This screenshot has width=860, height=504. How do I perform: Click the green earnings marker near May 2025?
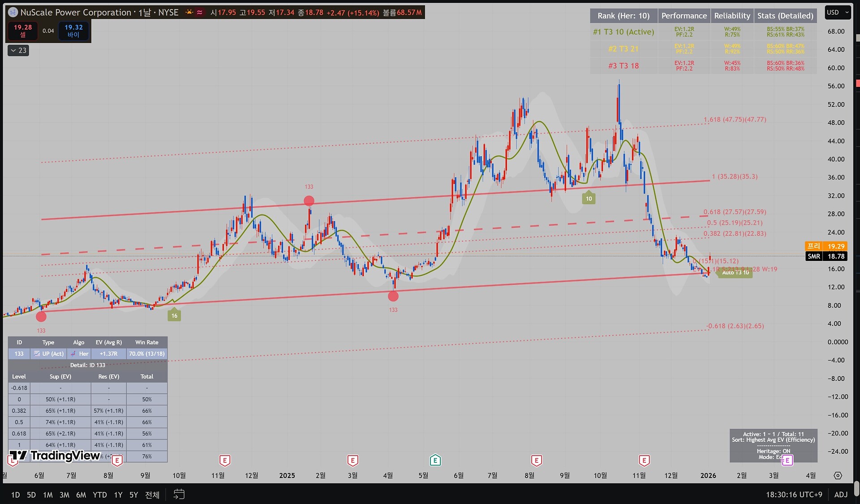(x=435, y=460)
